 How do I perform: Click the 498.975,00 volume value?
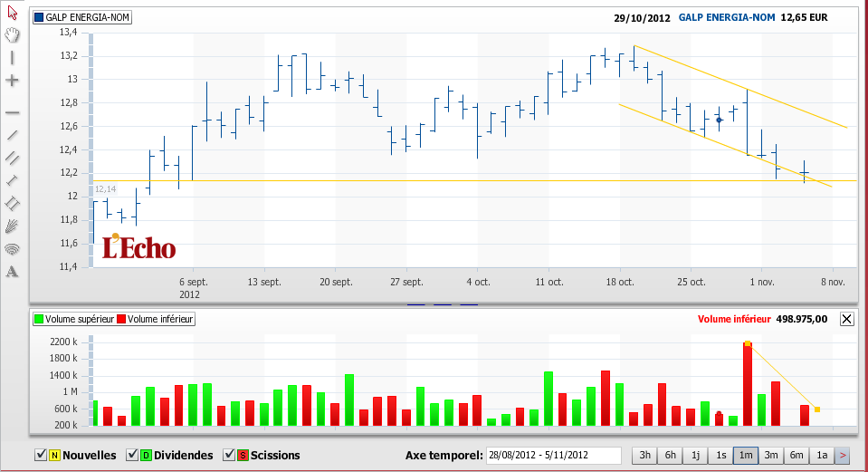tap(802, 319)
